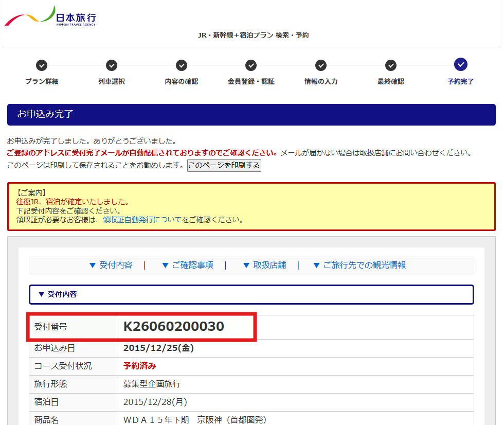This screenshot has height=425, width=504.
Task: Click the 旅行形態 row label
Action: coord(50,384)
